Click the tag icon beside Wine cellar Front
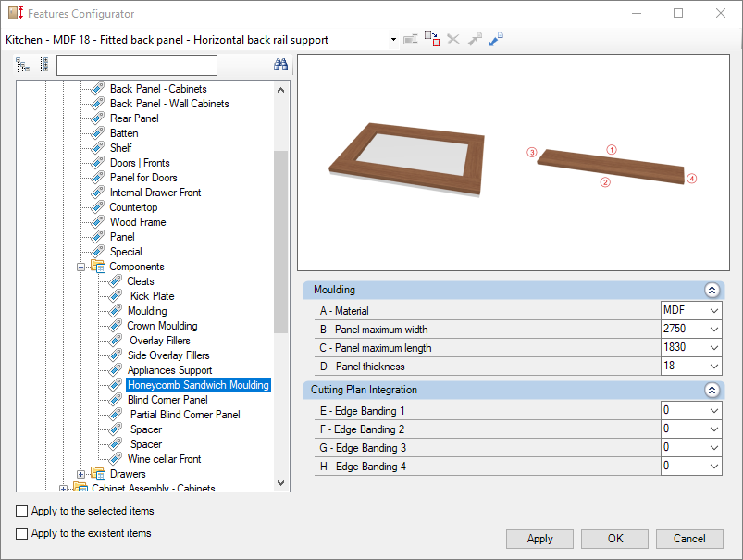This screenshot has width=743, height=560. pyautogui.click(x=115, y=458)
